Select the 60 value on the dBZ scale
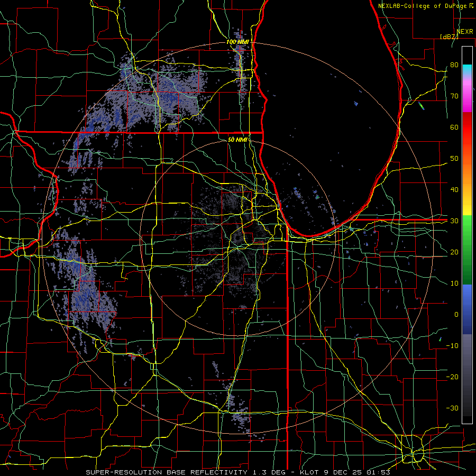Image resolution: width=476 pixels, height=476 pixels. (x=454, y=127)
